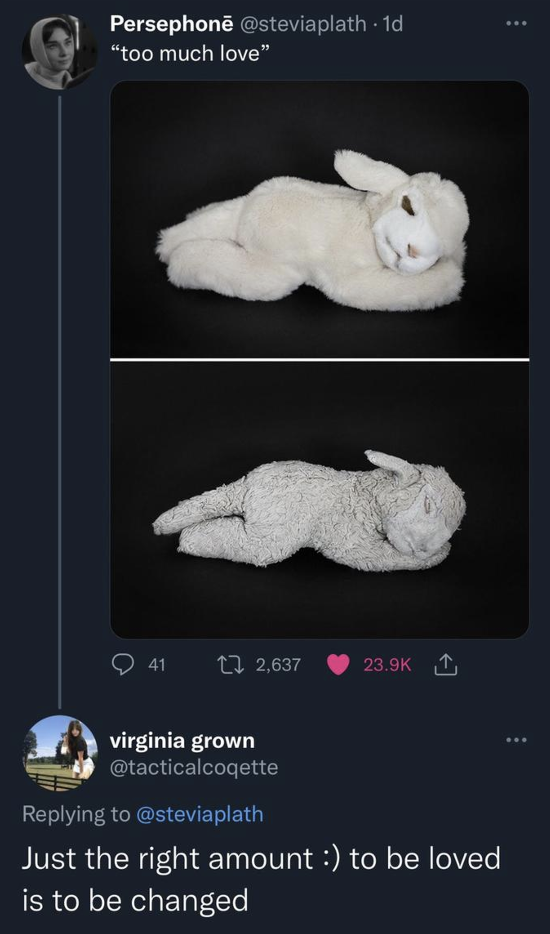View the bottom worn gray lamb photo
This screenshot has height=934, width=550.
[x=319, y=500]
